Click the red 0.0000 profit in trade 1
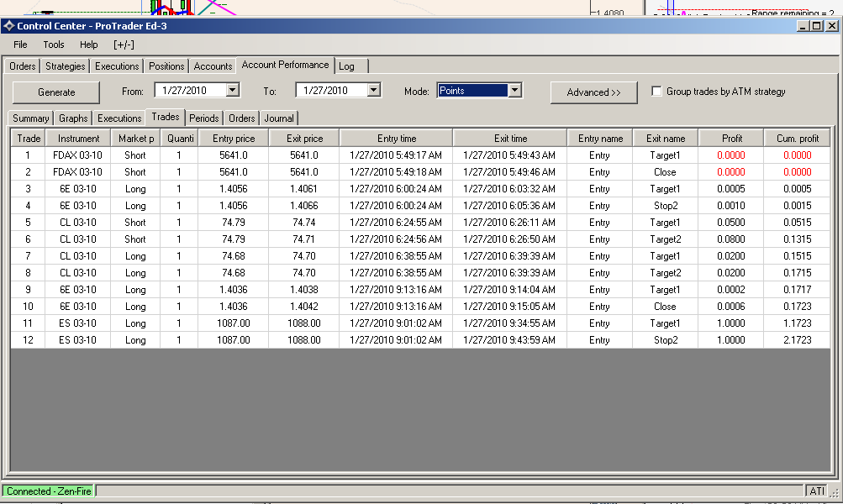 731,155
